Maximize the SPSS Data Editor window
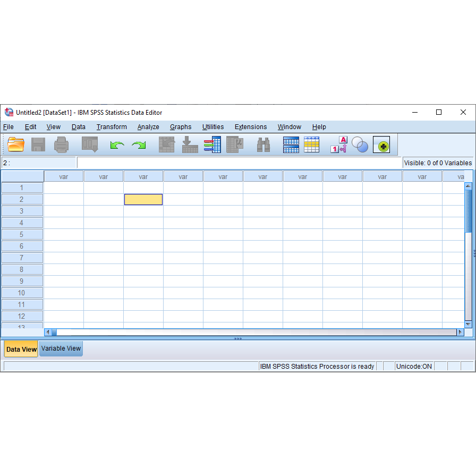 439,112
